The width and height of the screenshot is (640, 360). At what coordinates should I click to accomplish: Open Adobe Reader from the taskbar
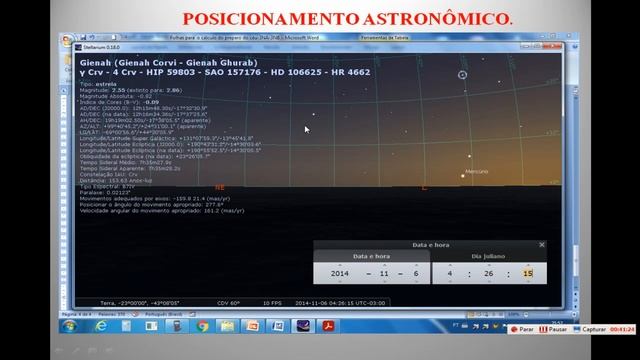point(329,326)
